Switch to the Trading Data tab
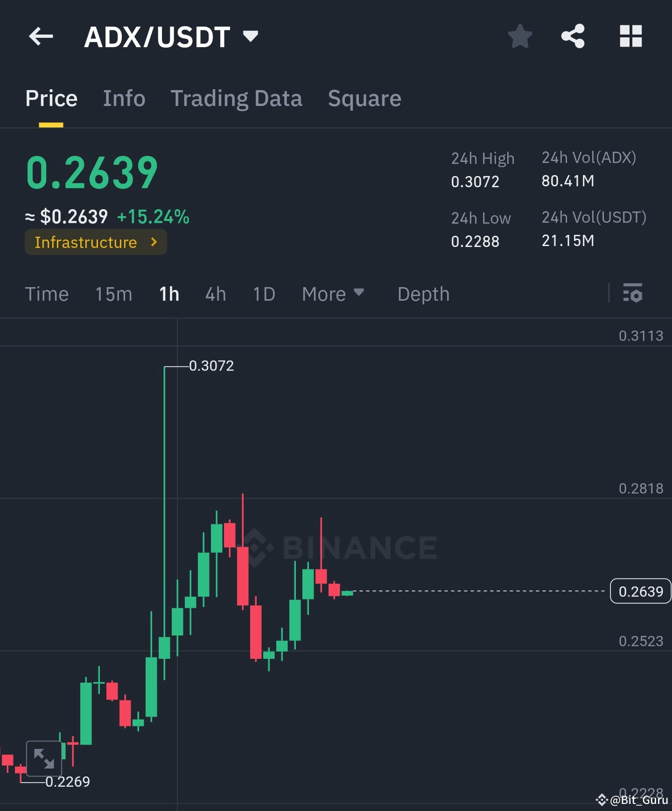The height and width of the screenshot is (811, 672). (237, 99)
